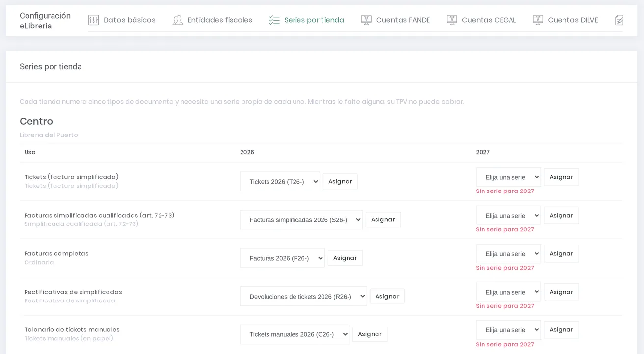Select the Series por tienda tab
The height and width of the screenshot is (354, 644).
[x=306, y=20]
